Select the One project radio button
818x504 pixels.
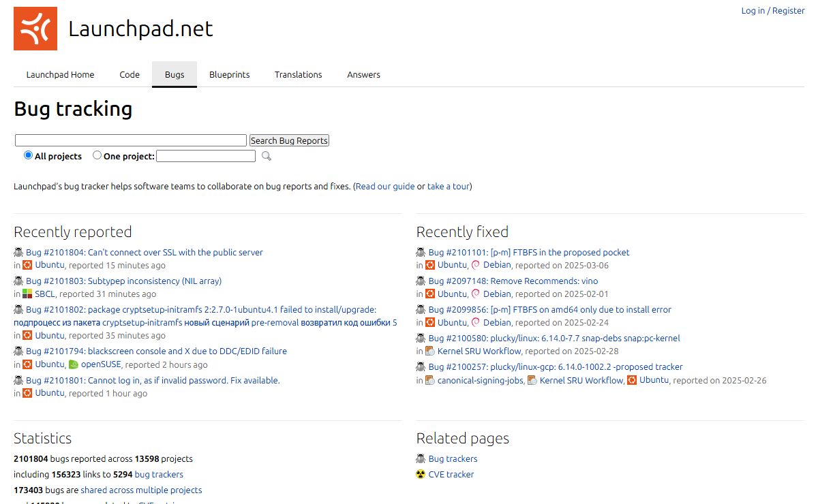pyautogui.click(x=97, y=155)
